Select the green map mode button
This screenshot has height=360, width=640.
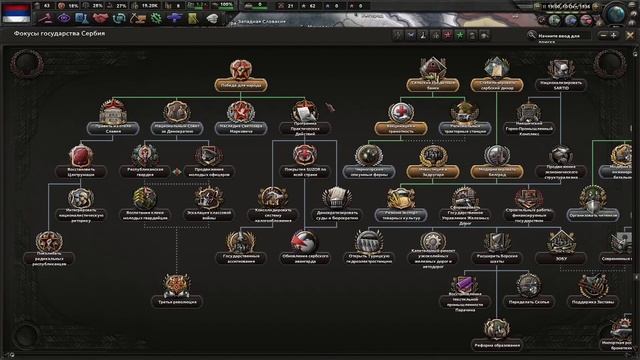coord(555,20)
